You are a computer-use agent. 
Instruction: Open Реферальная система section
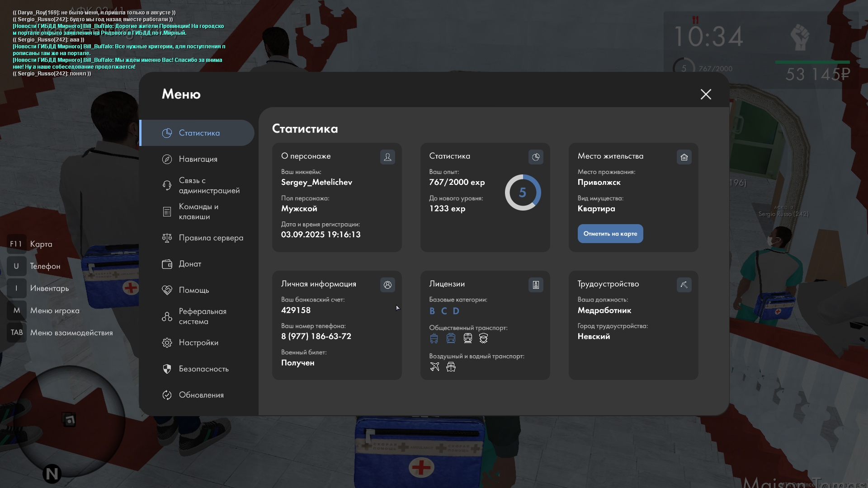202,316
